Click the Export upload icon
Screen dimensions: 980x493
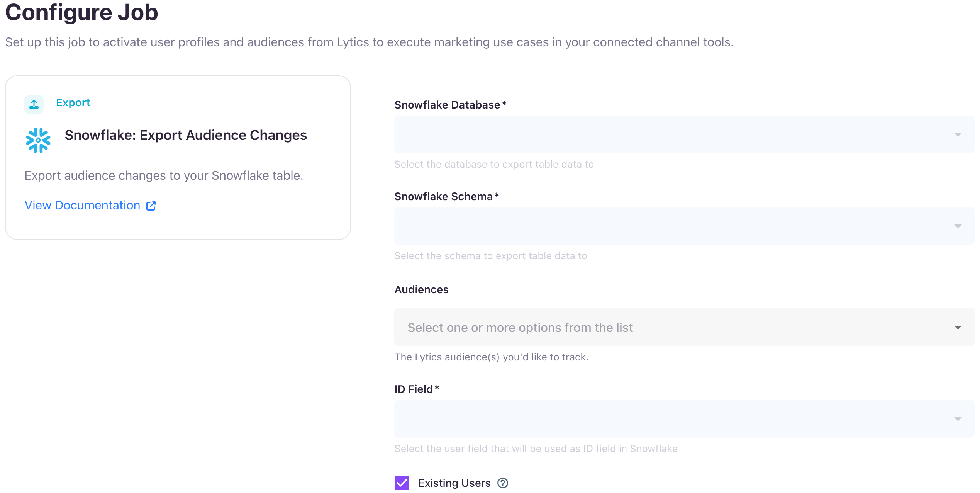pos(34,104)
